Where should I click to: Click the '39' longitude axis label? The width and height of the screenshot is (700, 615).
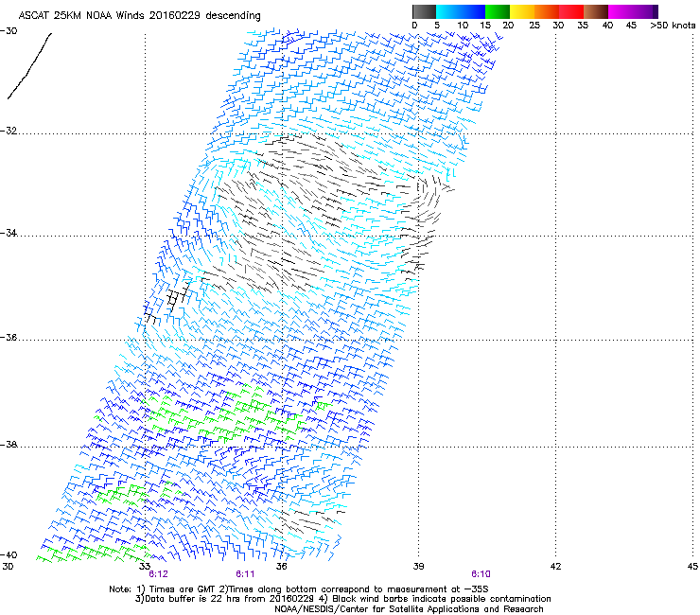[x=418, y=567]
